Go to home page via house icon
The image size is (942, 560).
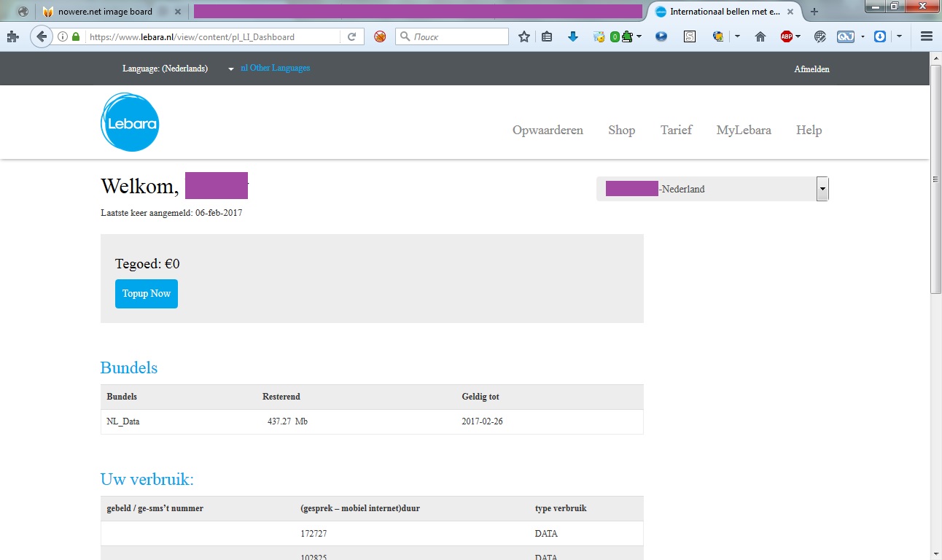[760, 36]
